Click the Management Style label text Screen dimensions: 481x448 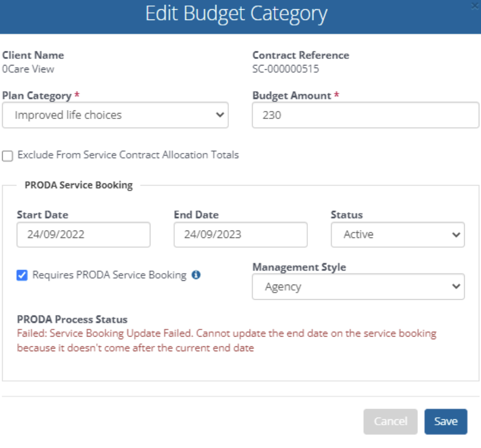tap(299, 267)
